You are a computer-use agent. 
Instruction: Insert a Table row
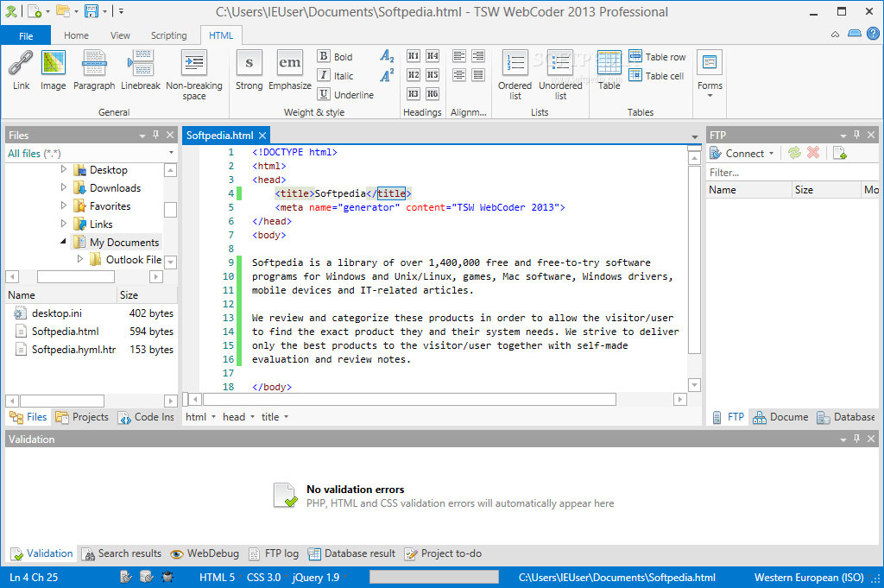pos(657,56)
